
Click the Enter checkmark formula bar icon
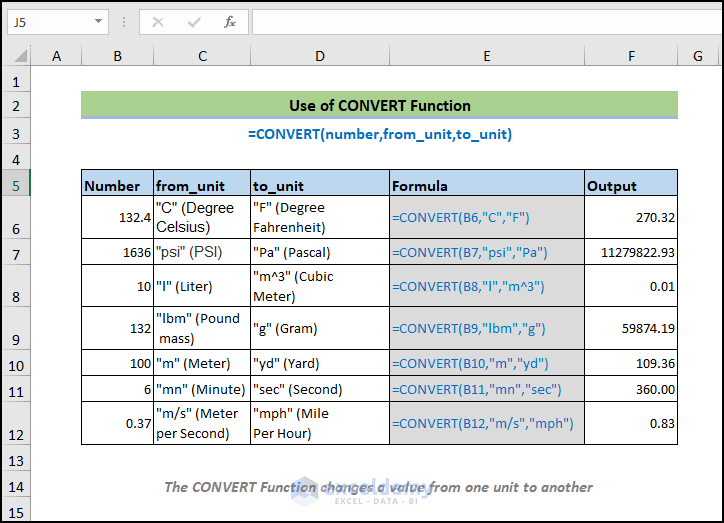pos(194,22)
